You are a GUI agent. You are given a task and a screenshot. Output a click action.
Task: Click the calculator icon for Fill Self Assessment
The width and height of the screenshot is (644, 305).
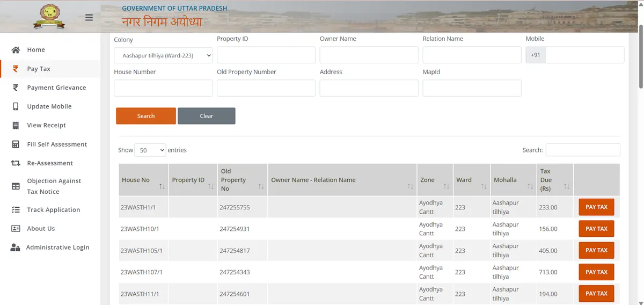coord(16,144)
